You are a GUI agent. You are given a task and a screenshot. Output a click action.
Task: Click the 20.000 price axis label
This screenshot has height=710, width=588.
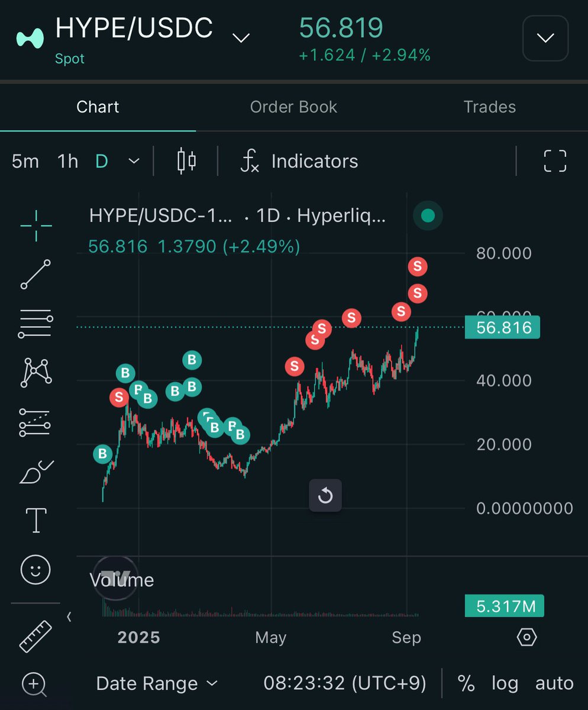coord(504,444)
